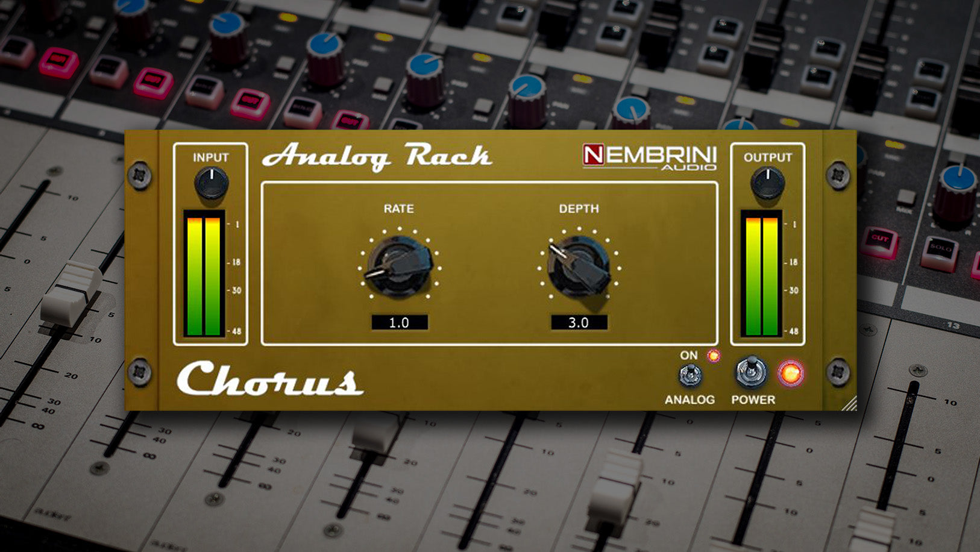The width and height of the screenshot is (980, 552).
Task: Click the OUTPUT gain knob
Action: [767, 183]
